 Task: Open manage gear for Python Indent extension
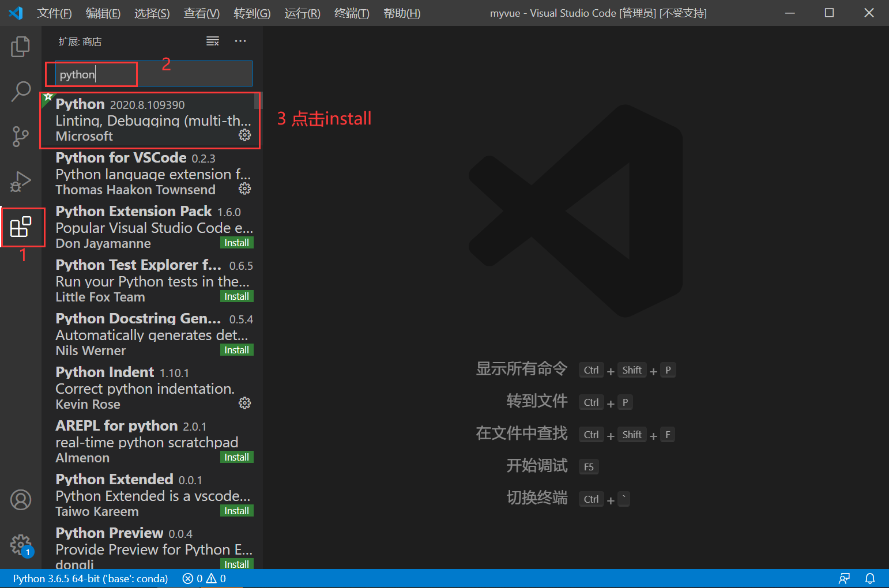point(245,403)
